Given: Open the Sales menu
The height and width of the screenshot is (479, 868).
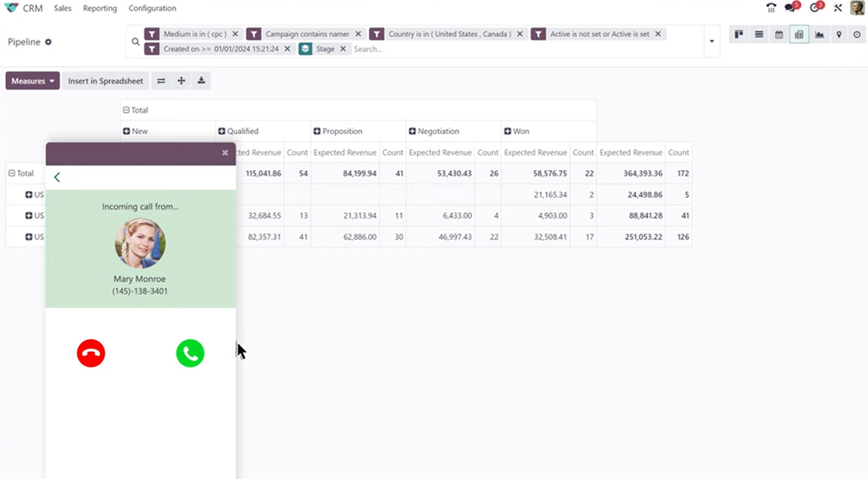Looking at the screenshot, I should (x=63, y=9).
